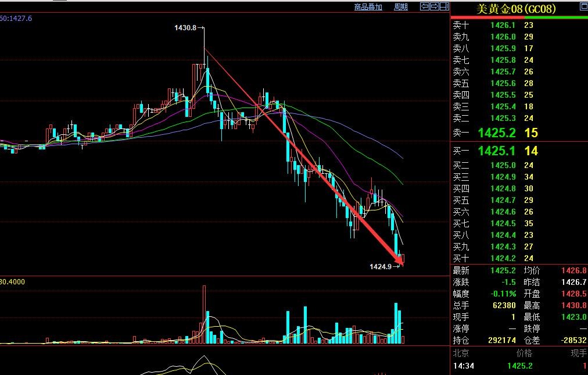Click the 卖十 ask level at 1426.1
Viewport: 588px width, 375px height.
point(503,25)
